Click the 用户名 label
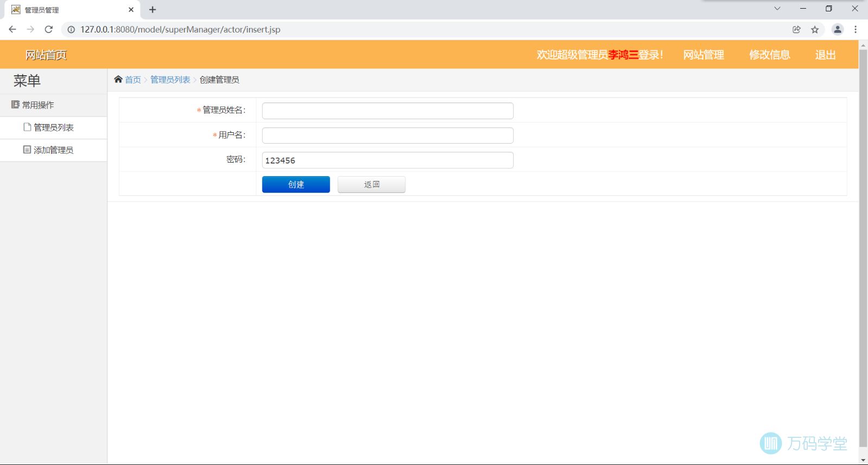Screen dimensions: 868x465 [232, 135]
